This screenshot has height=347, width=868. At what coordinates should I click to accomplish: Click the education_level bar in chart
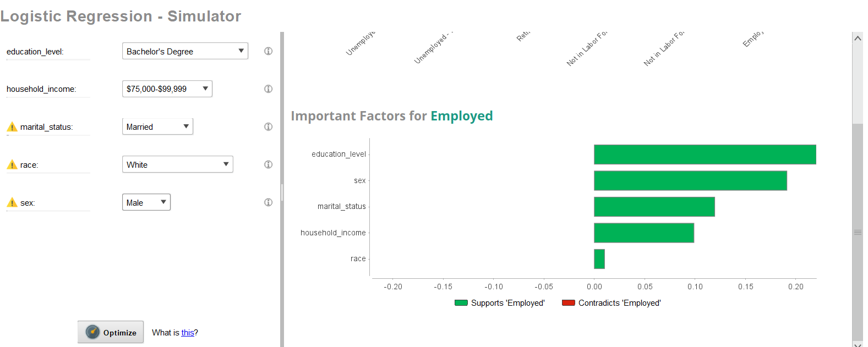(705, 155)
